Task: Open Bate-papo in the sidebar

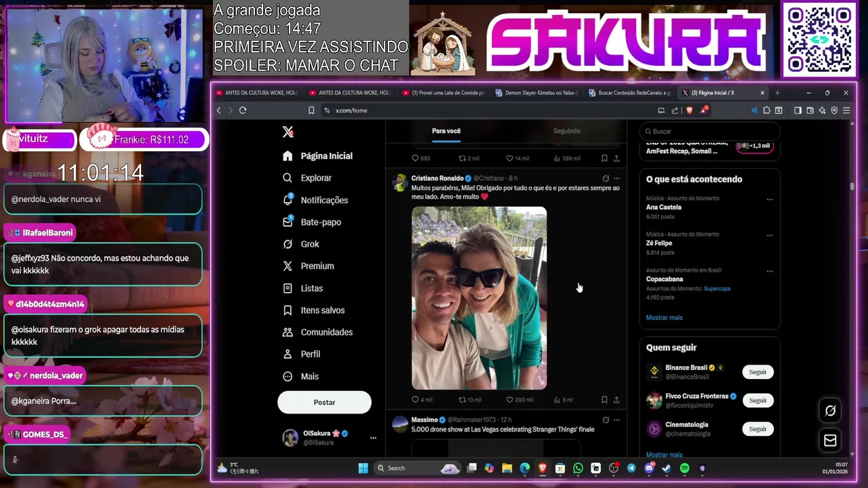Action: click(312, 222)
